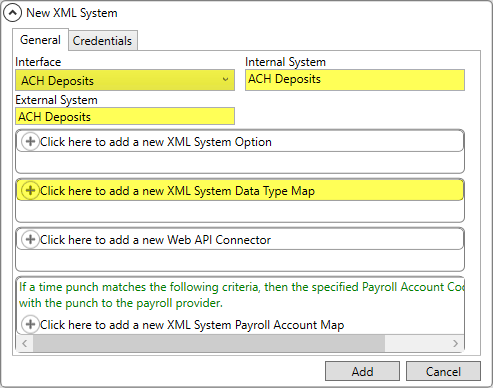493x388 pixels.
Task: Select the General tab
Action: tap(40, 40)
